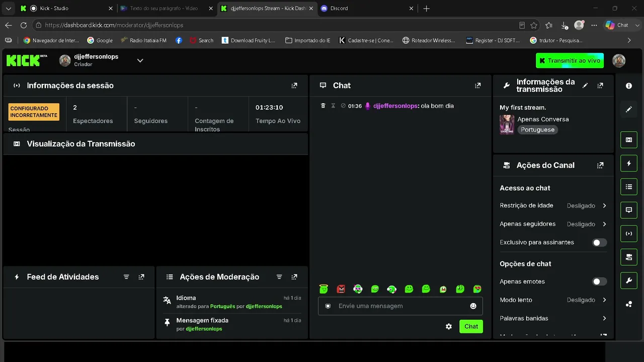This screenshot has width=644, height=362.
Task: Pop out the Ações do Canal panel
Action: [600, 165]
